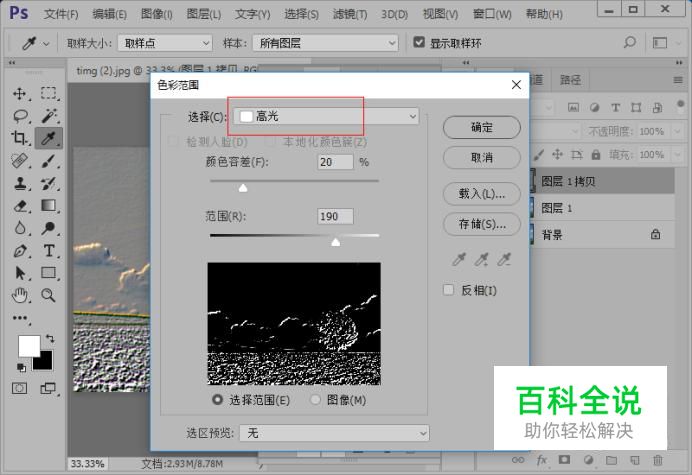This screenshot has height=475, width=692.
Task: Select the Zoom tool
Action: pyautogui.click(x=49, y=295)
